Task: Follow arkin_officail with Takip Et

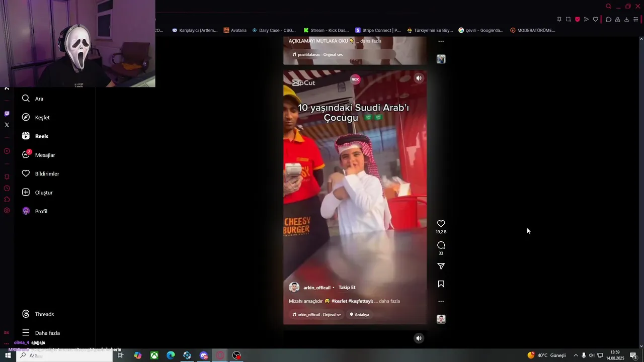Action: tap(347, 288)
